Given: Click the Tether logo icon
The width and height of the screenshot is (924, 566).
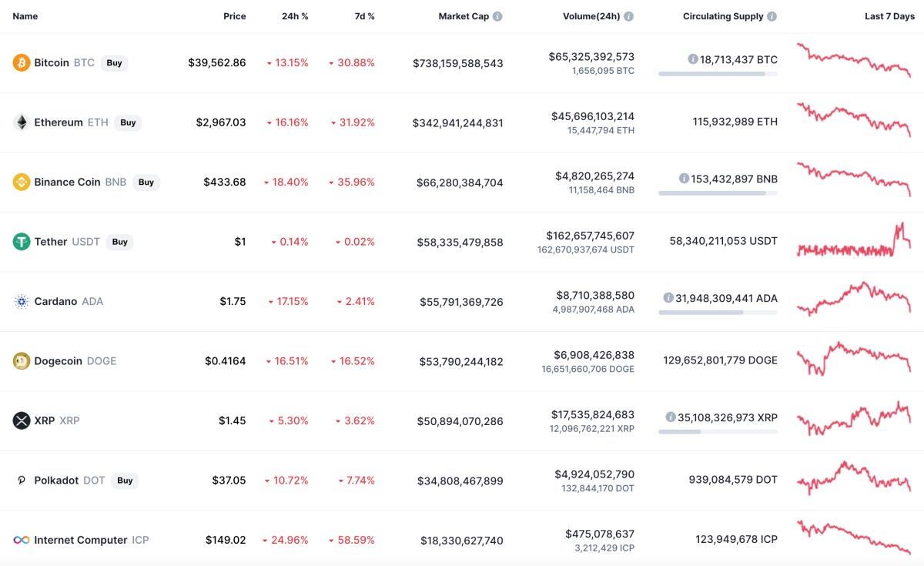Looking at the screenshot, I should [x=22, y=242].
